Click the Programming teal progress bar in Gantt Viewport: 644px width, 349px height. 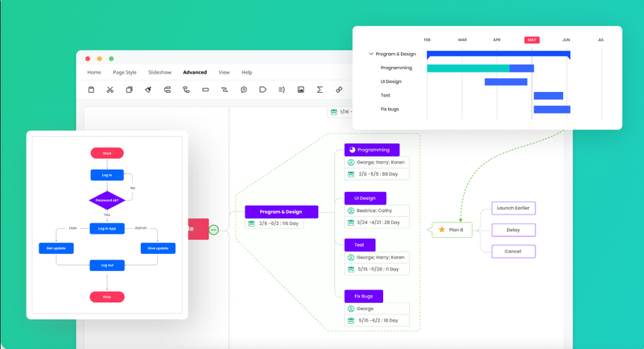point(469,69)
